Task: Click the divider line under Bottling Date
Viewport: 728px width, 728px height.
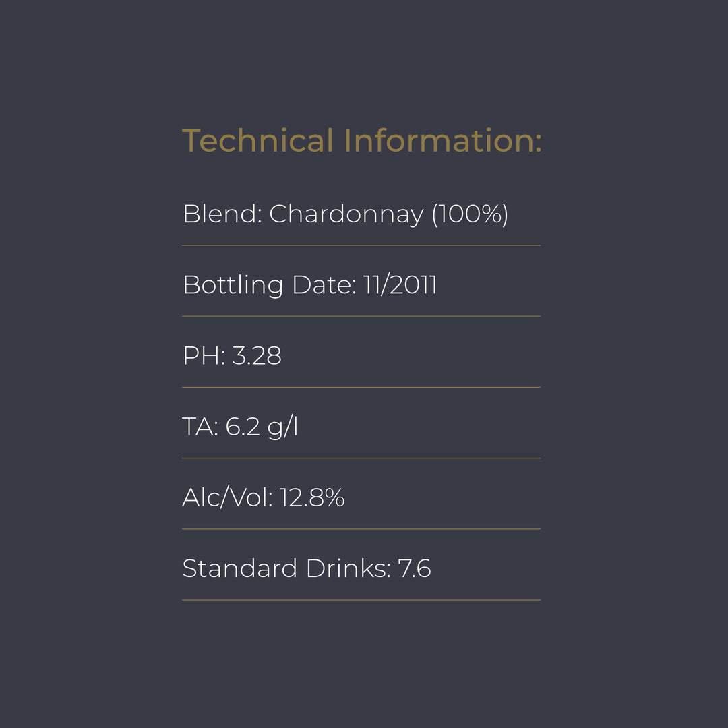Action: pyautogui.click(x=361, y=316)
